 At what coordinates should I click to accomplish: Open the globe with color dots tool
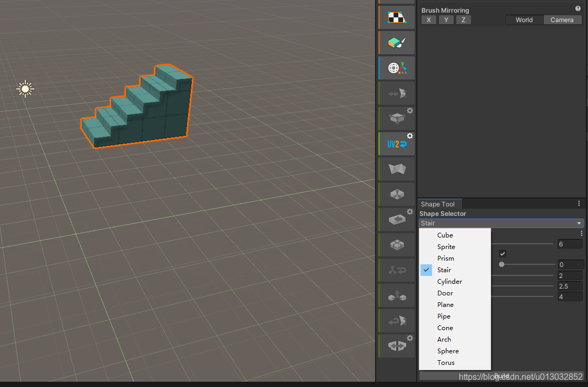tap(397, 68)
